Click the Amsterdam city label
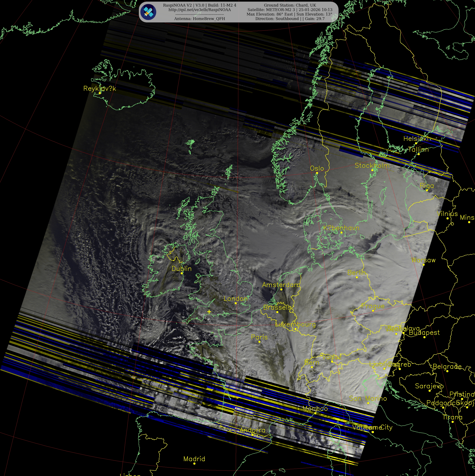 pyautogui.click(x=281, y=285)
